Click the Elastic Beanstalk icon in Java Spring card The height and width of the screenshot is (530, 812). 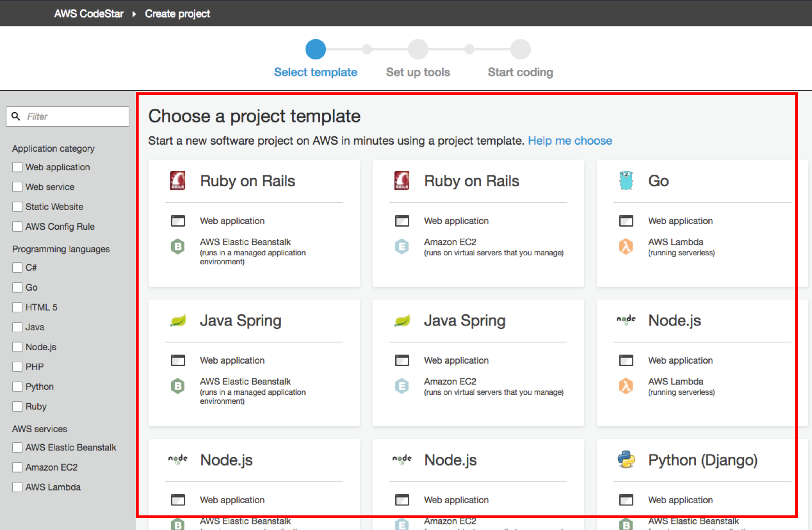pyautogui.click(x=178, y=386)
